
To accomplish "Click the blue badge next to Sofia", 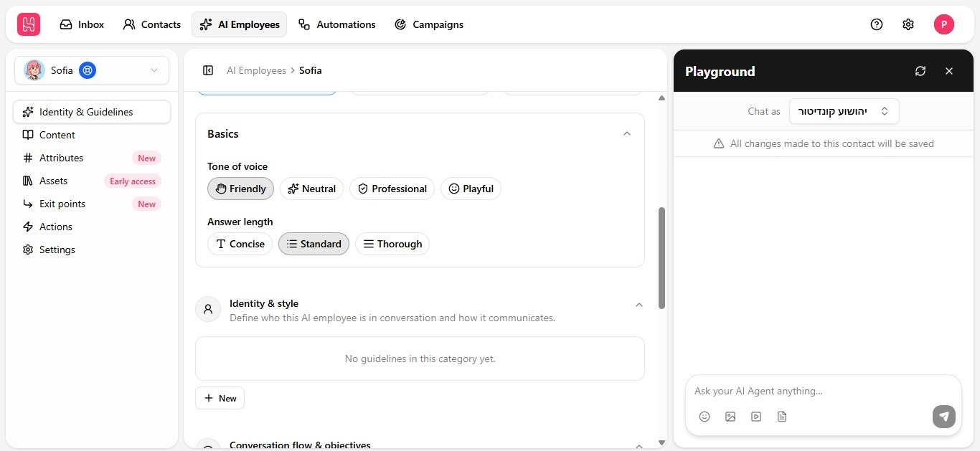I will click(88, 70).
